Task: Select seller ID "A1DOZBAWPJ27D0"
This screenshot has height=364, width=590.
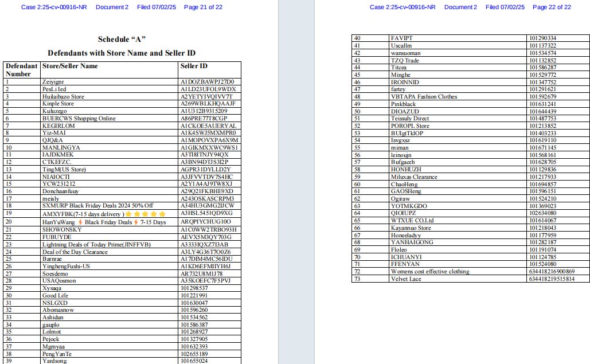Action: click(207, 81)
